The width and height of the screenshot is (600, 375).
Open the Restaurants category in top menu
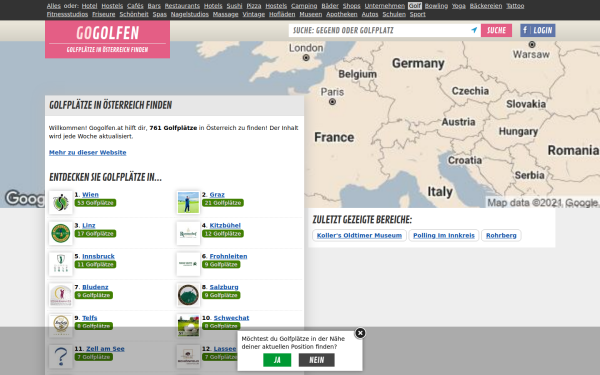point(182,6)
